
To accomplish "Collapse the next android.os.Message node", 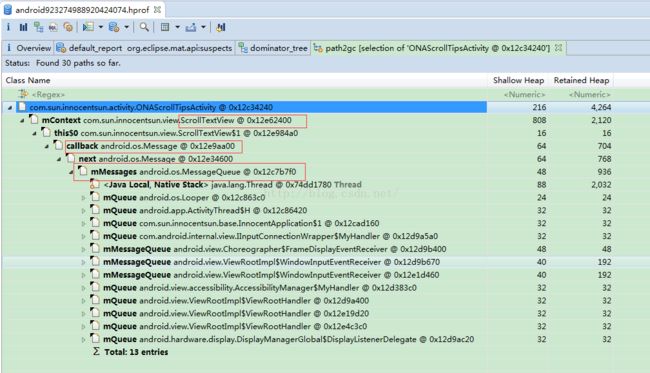I will 59,159.
